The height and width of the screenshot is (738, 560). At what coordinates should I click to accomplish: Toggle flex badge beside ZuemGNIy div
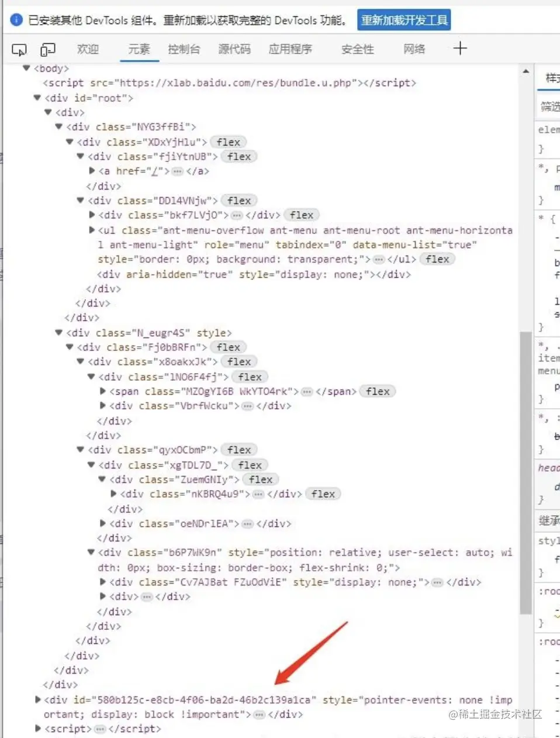tap(261, 480)
